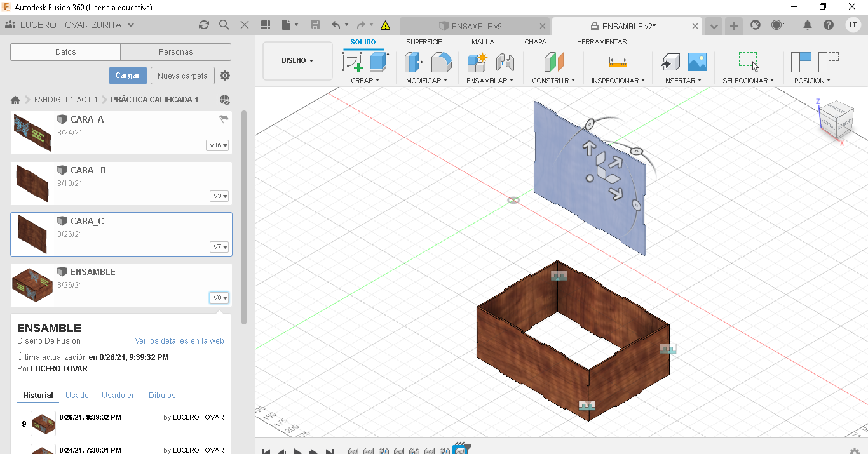Switch to the SUPERFICIE tab

pyautogui.click(x=424, y=42)
